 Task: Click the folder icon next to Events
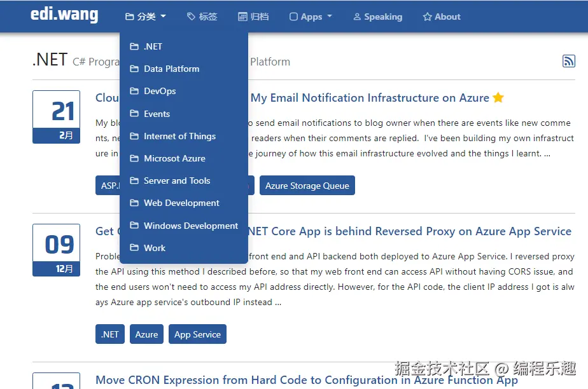(x=134, y=113)
